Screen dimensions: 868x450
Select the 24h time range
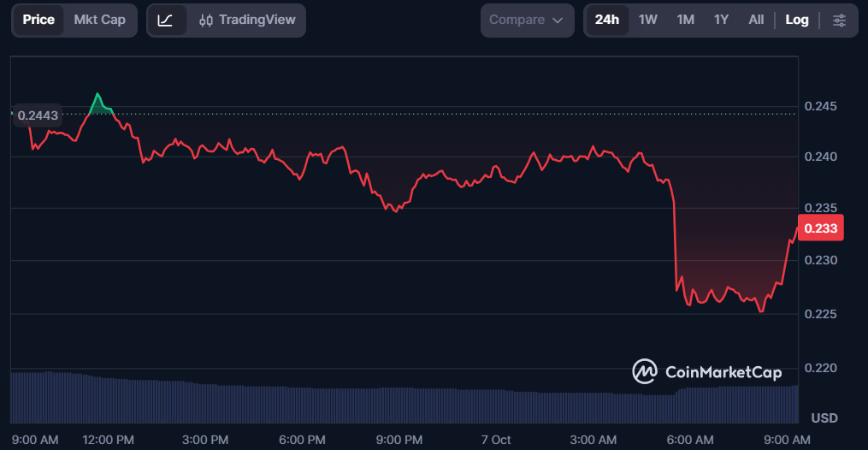coord(606,21)
